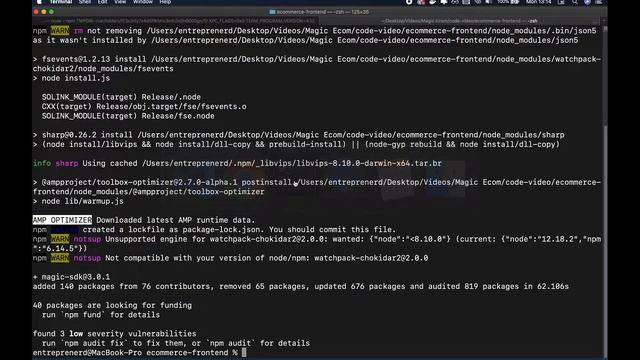
Task: Click 'run `npm audit fix`' instruction line
Action: [x=176, y=343]
